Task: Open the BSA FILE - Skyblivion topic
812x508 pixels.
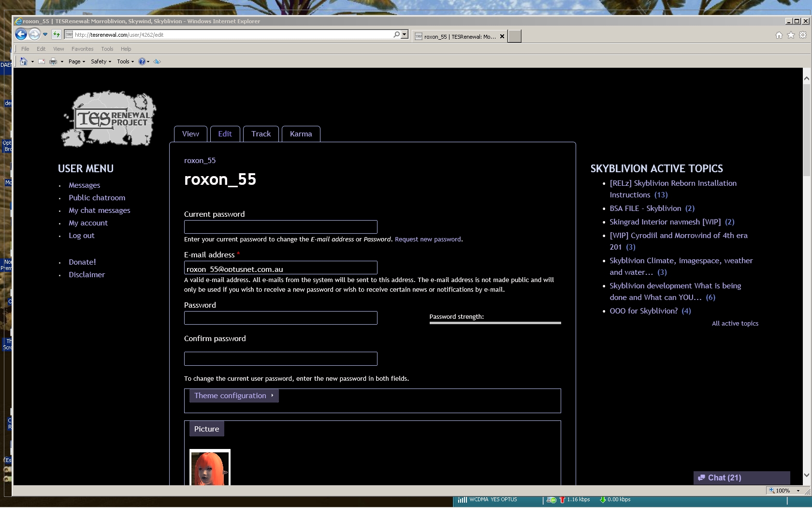Action: point(645,209)
